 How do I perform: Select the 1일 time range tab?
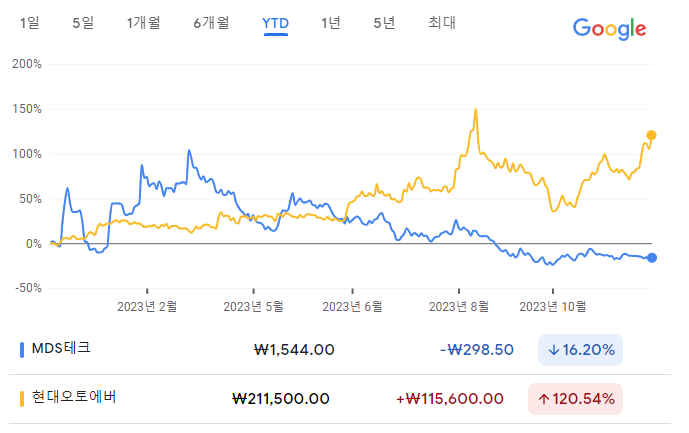29,23
